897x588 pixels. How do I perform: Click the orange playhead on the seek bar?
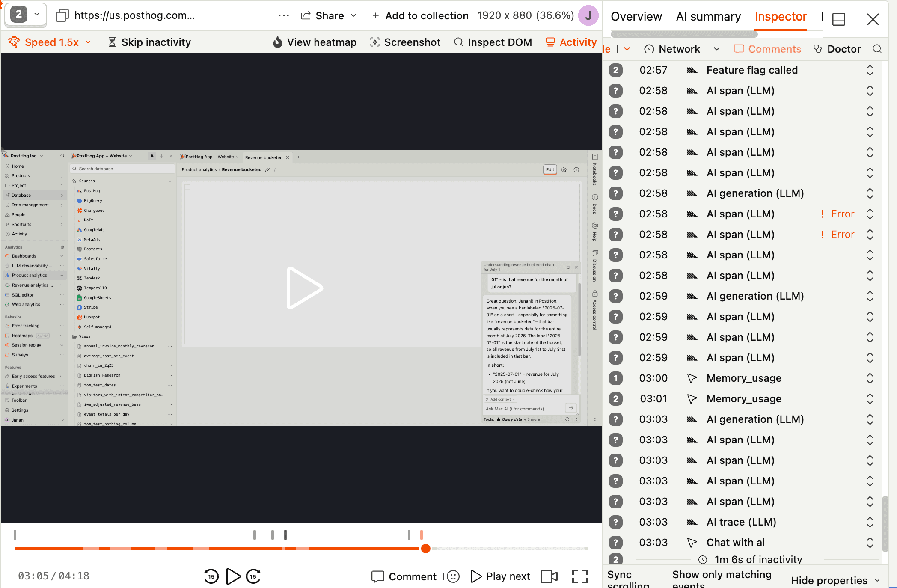pos(425,549)
